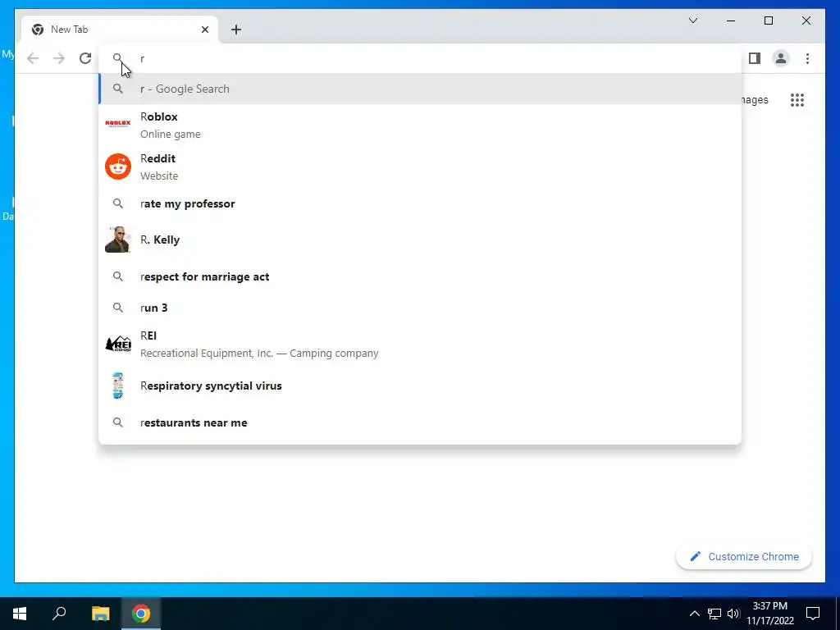
Task: Show hidden system tray icons
Action: pos(694,614)
